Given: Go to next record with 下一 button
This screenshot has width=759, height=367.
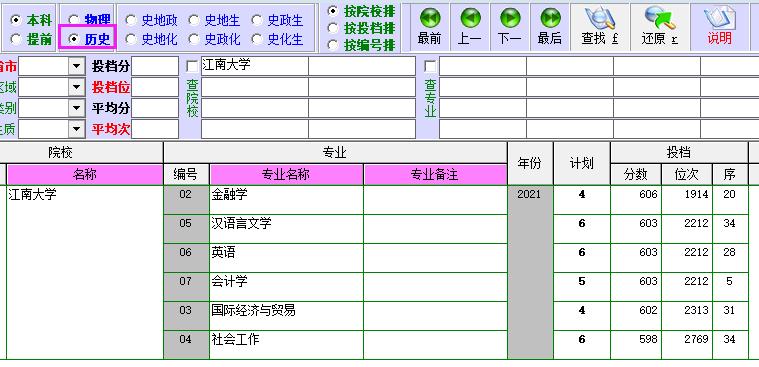Looking at the screenshot, I should [510, 27].
